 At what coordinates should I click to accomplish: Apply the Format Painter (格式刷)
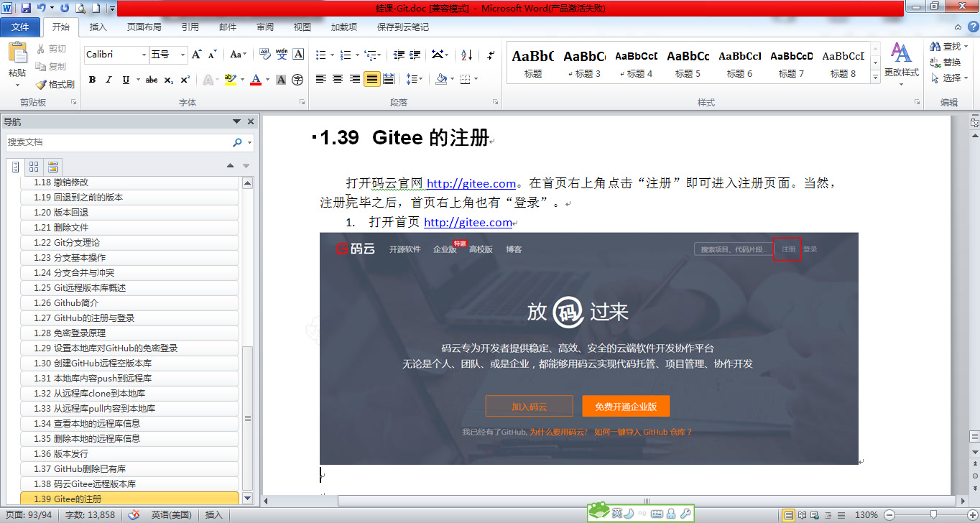click(55, 84)
